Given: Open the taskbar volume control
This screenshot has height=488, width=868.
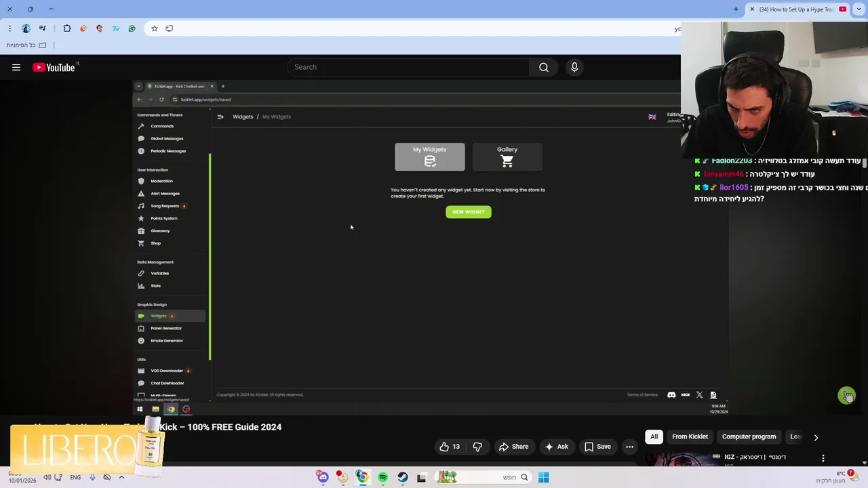Looking at the screenshot, I should (47, 477).
